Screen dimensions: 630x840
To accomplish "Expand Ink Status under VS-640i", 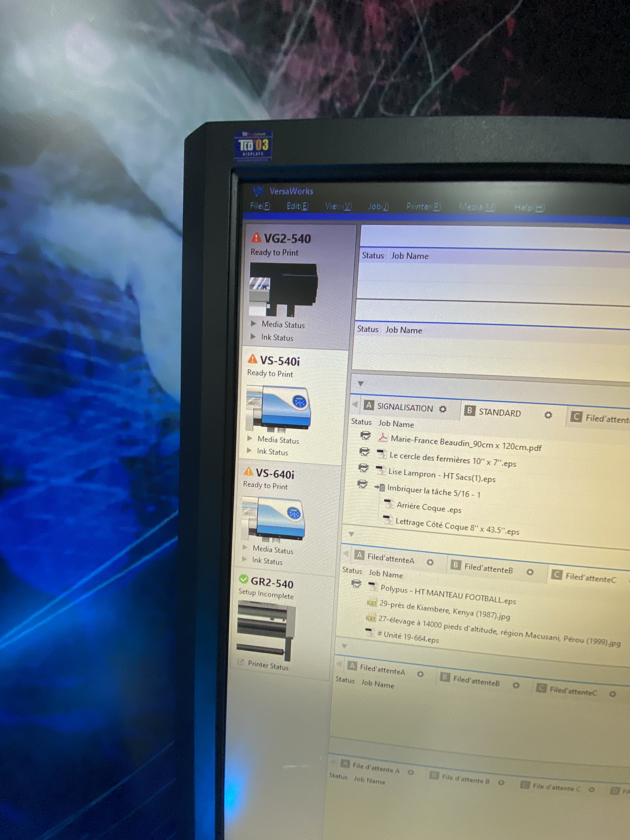I will pos(245,559).
